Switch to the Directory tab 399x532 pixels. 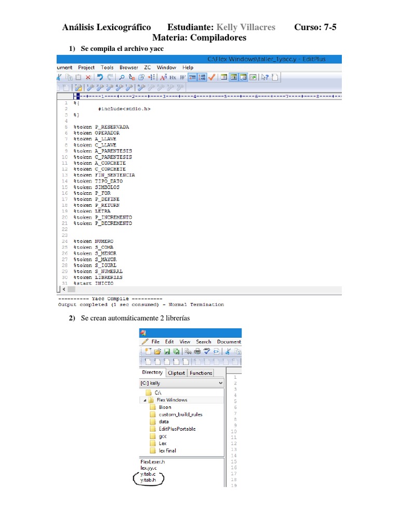(x=152, y=373)
